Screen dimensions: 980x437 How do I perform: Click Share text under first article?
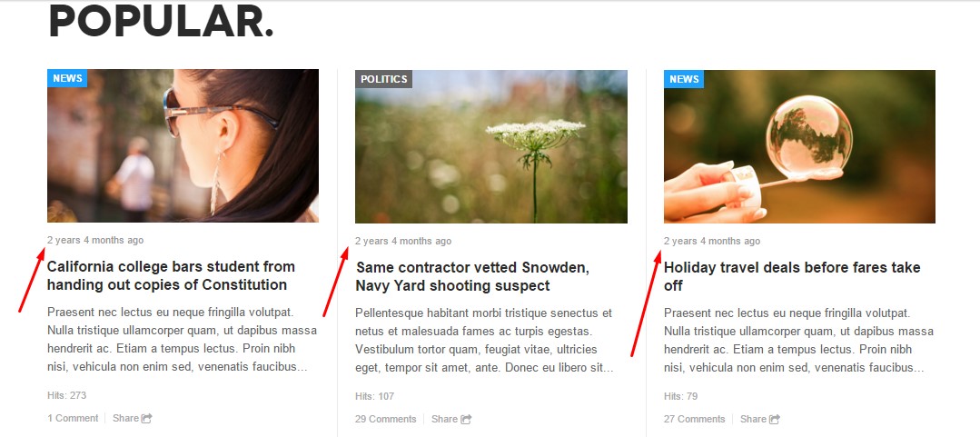pos(125,418)
